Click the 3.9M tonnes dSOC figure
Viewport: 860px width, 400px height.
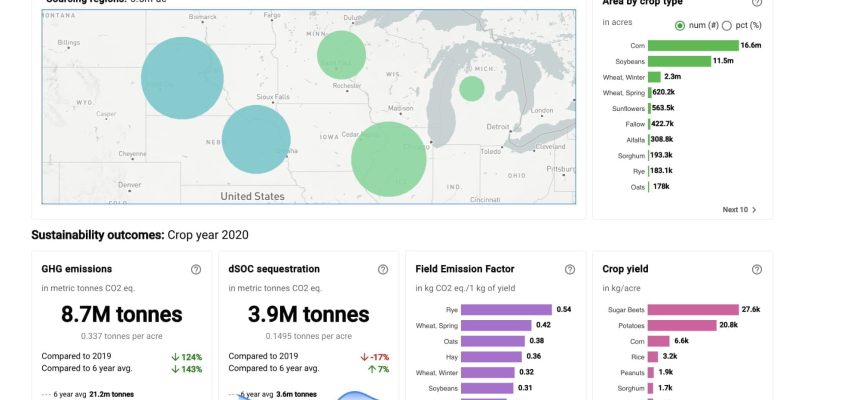(308, 314)
